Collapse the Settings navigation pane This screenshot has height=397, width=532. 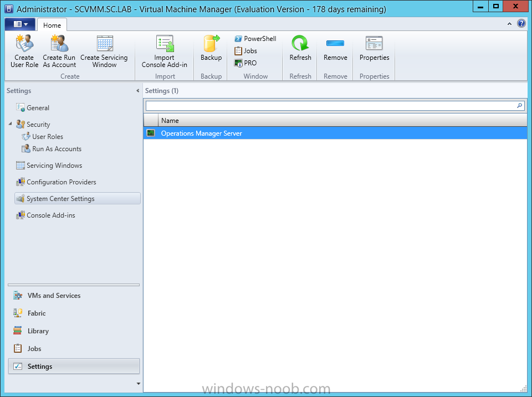point(137,90)
